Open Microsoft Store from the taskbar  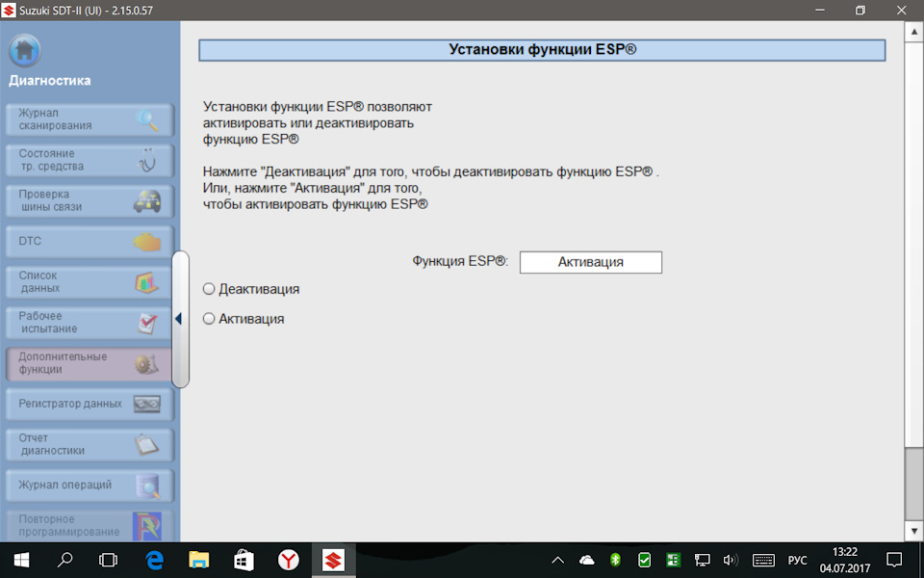244,560
